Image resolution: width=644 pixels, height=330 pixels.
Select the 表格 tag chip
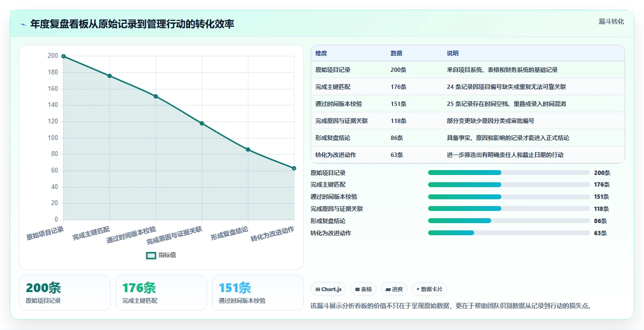(x=363, y=289)
